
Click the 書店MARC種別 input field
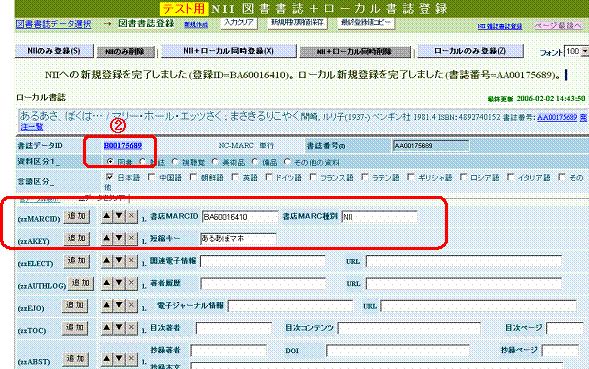tap(379, 217)
